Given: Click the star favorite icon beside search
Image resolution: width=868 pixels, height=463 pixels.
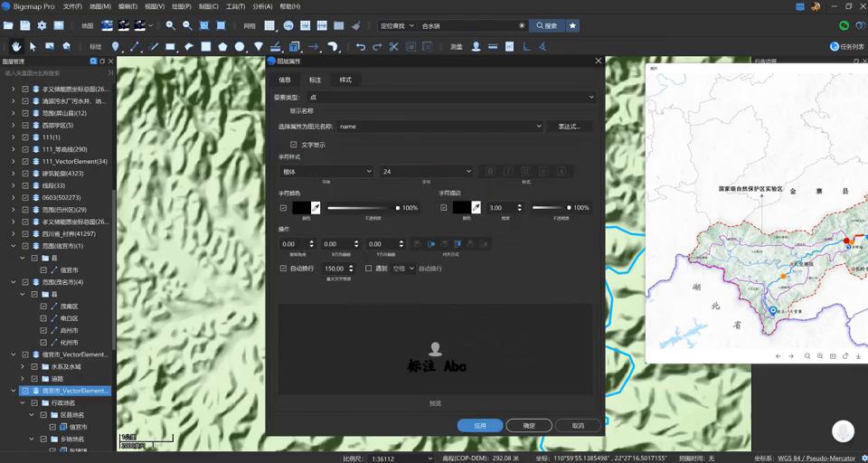Looking at the screenshot, I should click(572, 26).
